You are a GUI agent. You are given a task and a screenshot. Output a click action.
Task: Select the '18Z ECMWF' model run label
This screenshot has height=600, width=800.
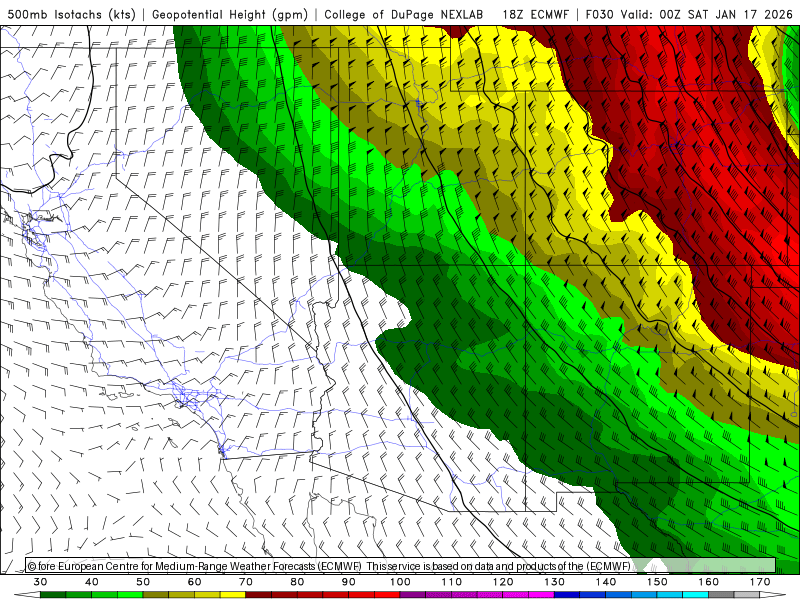coord(535,15)
